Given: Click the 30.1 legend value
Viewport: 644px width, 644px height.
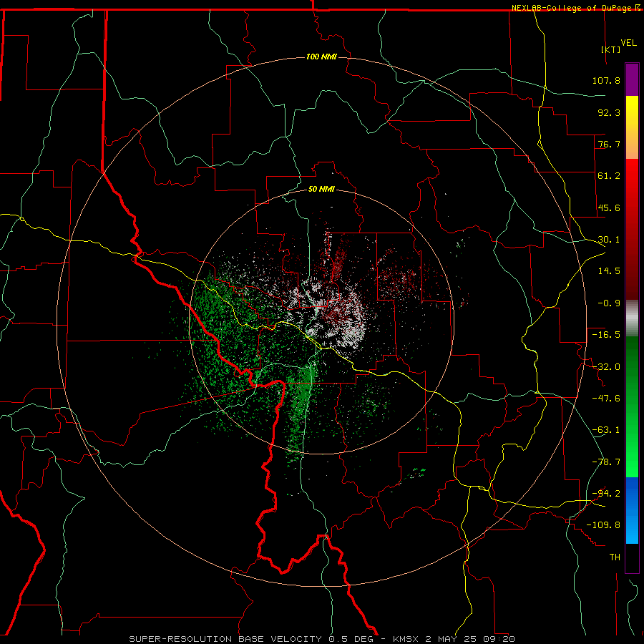Looking at the screenshot, I should pos(609,240).
